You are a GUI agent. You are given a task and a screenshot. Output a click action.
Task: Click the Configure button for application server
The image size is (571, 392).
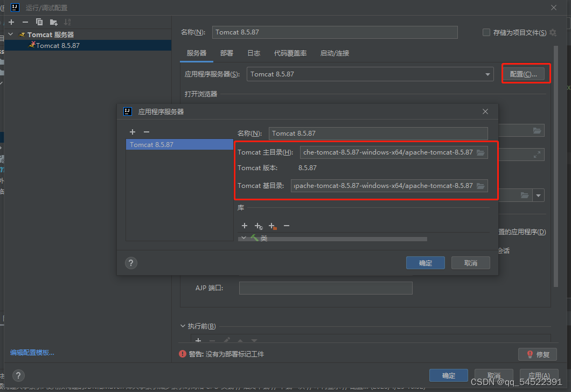(x=523, y=74)
